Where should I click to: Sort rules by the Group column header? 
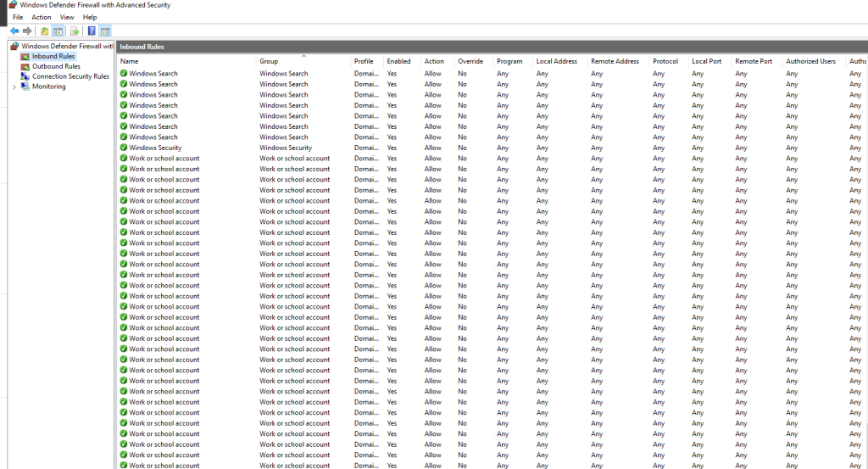click(269, 61)
